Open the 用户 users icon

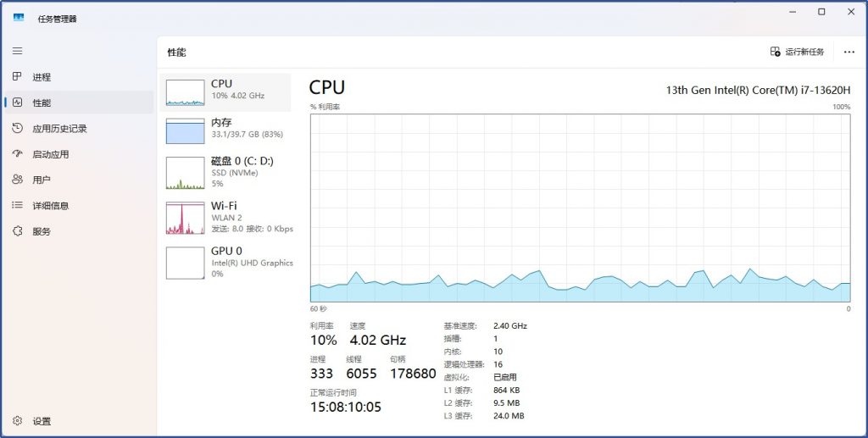tap(17, 180)
